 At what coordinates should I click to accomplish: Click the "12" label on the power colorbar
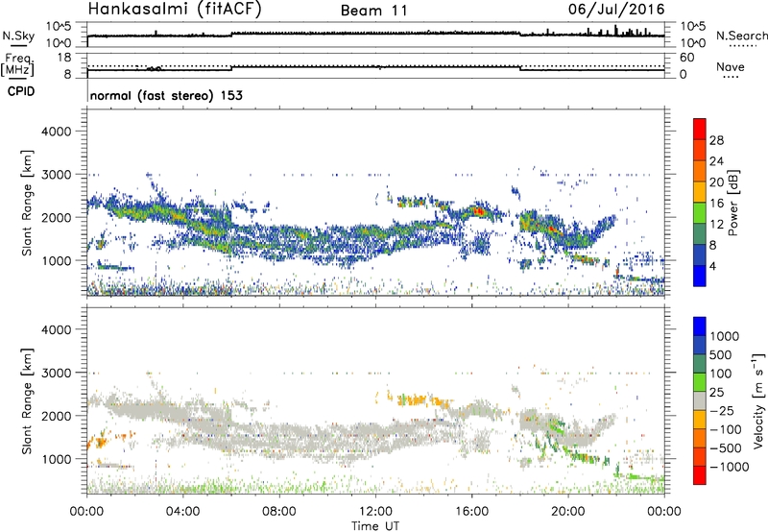[x=716, y=225]
